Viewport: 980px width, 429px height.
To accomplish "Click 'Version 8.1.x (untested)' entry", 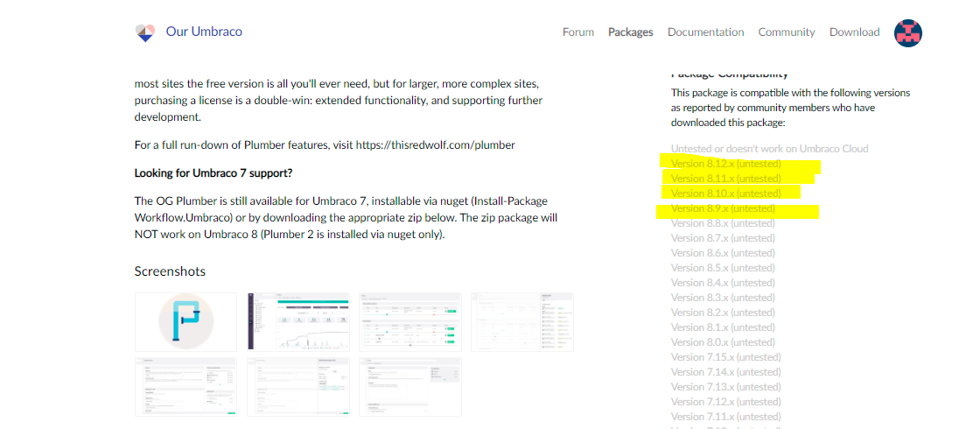I will coord(723,327).
